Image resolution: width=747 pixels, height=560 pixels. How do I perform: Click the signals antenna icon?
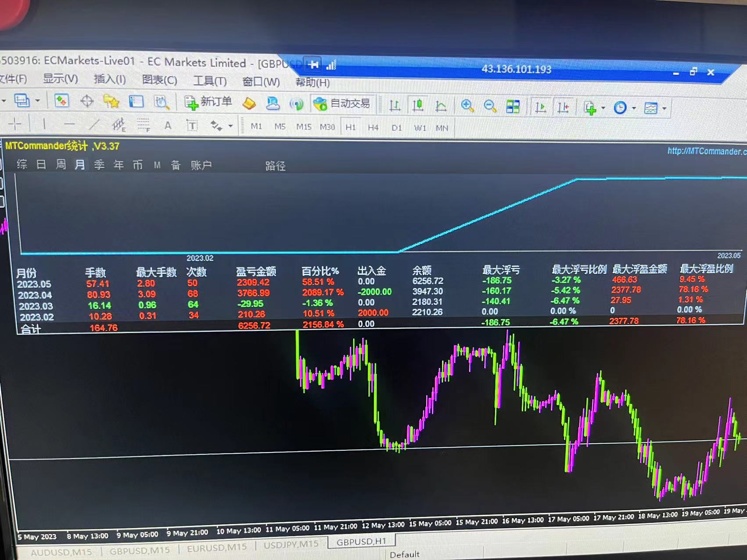(x=297, y=104)
